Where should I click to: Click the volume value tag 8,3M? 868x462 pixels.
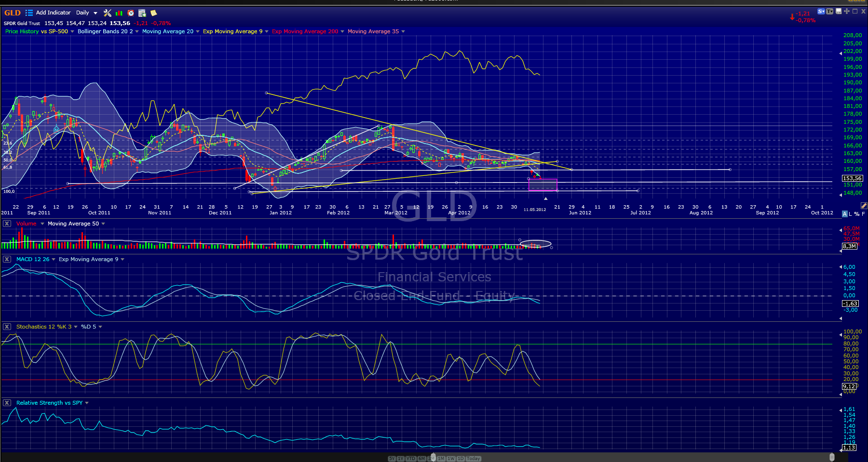pos(850,246)
